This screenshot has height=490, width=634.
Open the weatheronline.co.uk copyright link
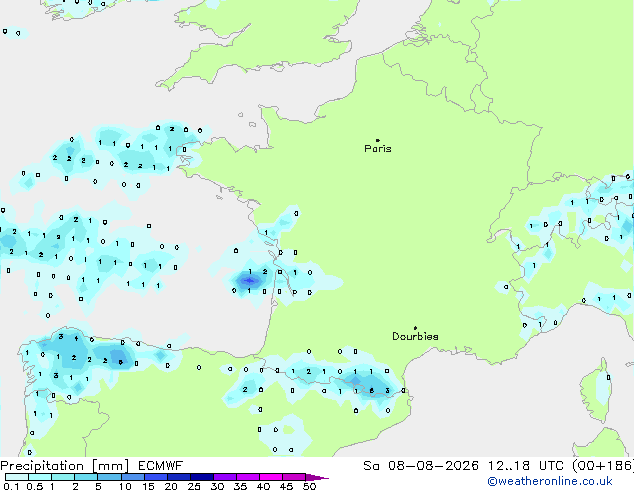[550, 481]
